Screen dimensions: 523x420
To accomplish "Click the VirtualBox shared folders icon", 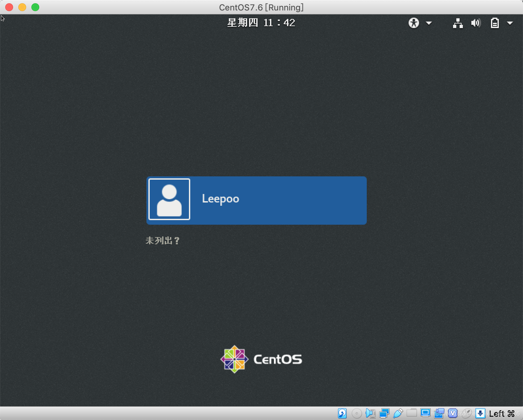I will click(x=412, y=413).
